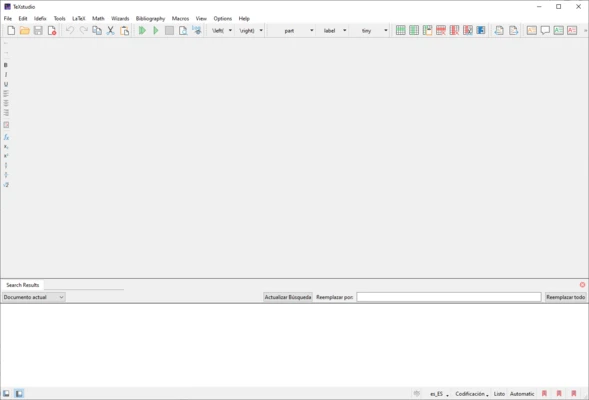Undo the last action
The image size is (589, 400).
coord(70,30)
